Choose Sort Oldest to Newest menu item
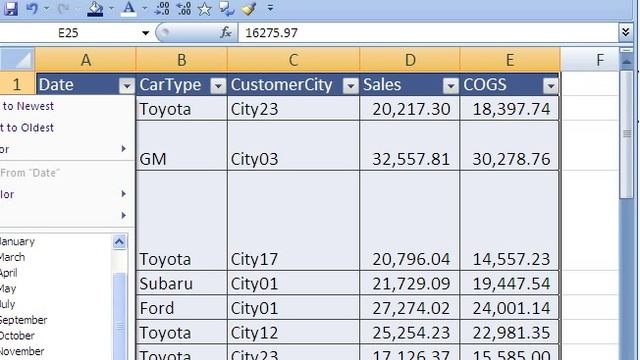 [67, 106]
